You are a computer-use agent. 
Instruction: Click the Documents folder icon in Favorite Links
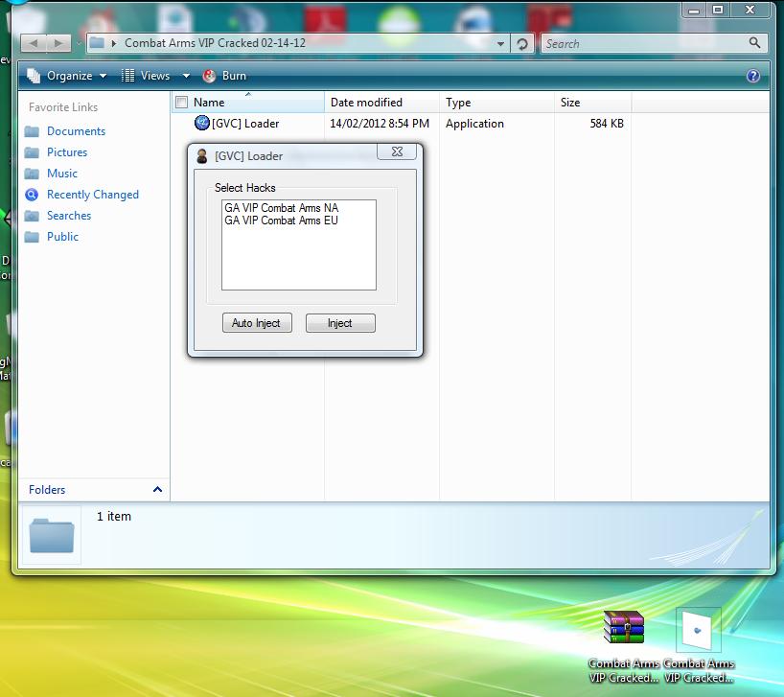(32, 131)
